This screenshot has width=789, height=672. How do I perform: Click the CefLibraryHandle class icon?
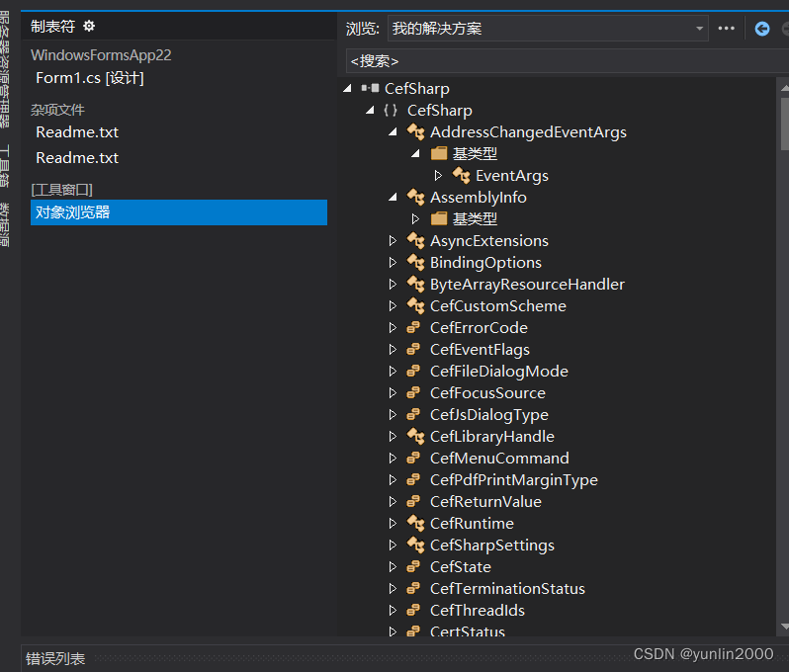(415, 436)
